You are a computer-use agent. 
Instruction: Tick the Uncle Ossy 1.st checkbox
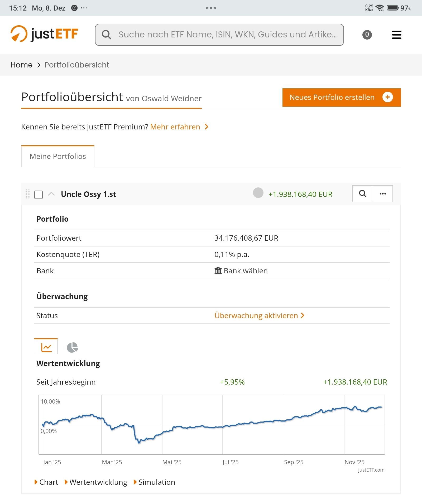39,195
